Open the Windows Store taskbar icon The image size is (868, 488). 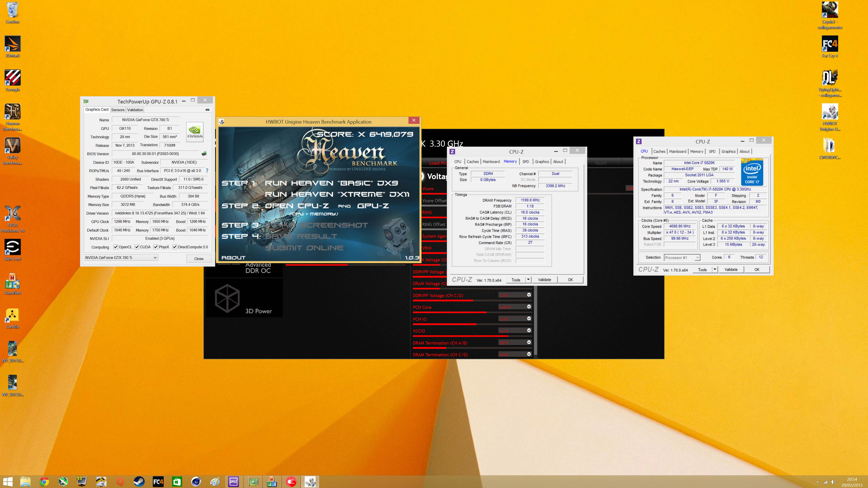pos(177,482)
